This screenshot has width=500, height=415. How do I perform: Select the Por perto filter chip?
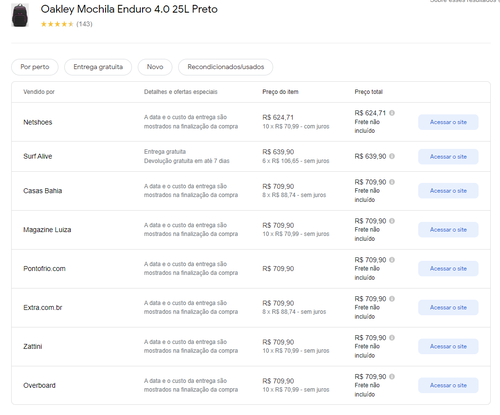click(35, 67)
